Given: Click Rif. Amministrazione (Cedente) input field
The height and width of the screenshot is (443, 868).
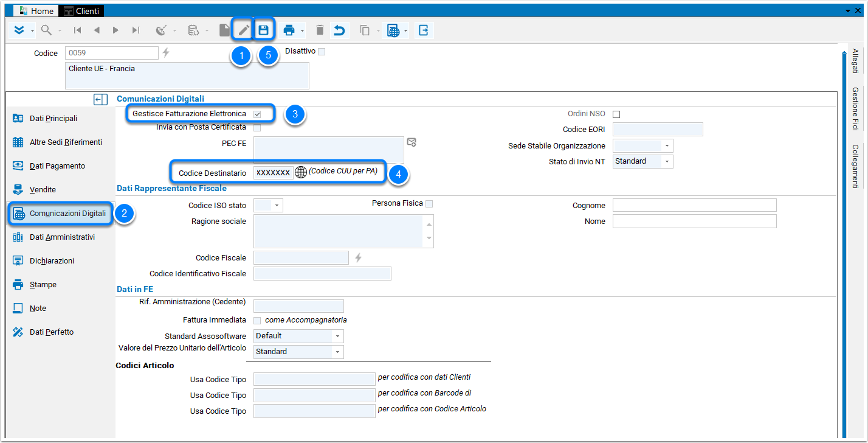Looking at the screenshot, I should point(298,306).
